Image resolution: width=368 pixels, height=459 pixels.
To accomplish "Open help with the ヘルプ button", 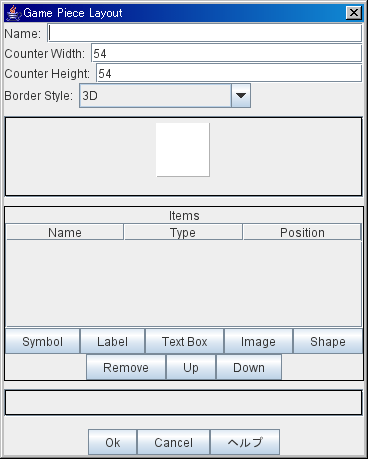I will pyautogui.click(x=245, y=442).
